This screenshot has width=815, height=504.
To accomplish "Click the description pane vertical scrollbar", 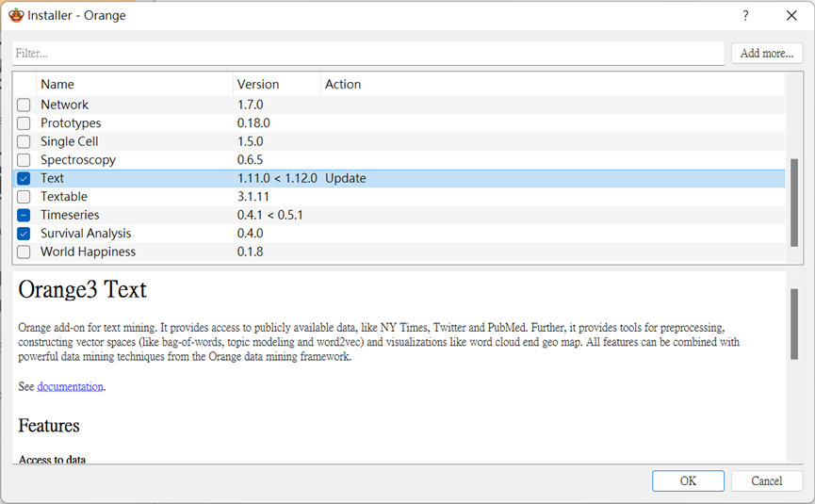I will tap(793, 324).
